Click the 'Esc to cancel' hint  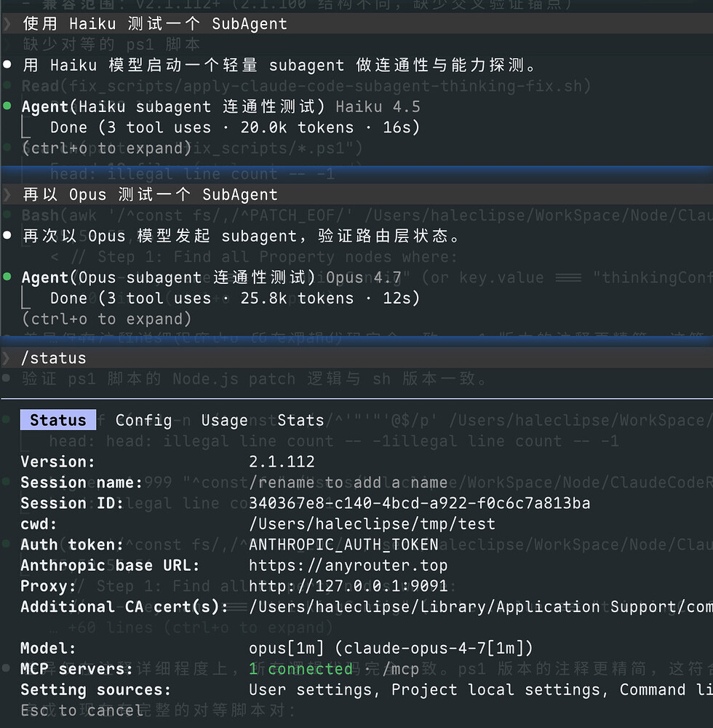pos(82,710)
